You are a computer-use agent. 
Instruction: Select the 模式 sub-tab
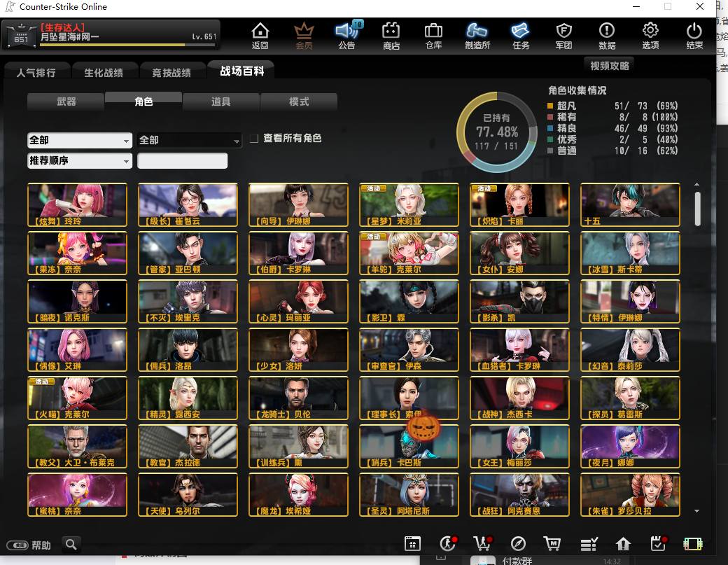(x=299, y=102)
